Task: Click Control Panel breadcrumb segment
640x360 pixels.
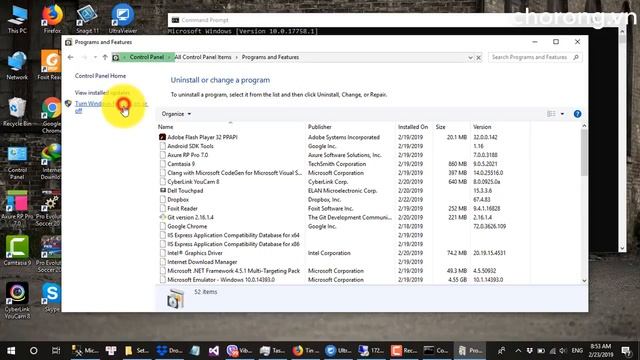Action: coord(147,57)
